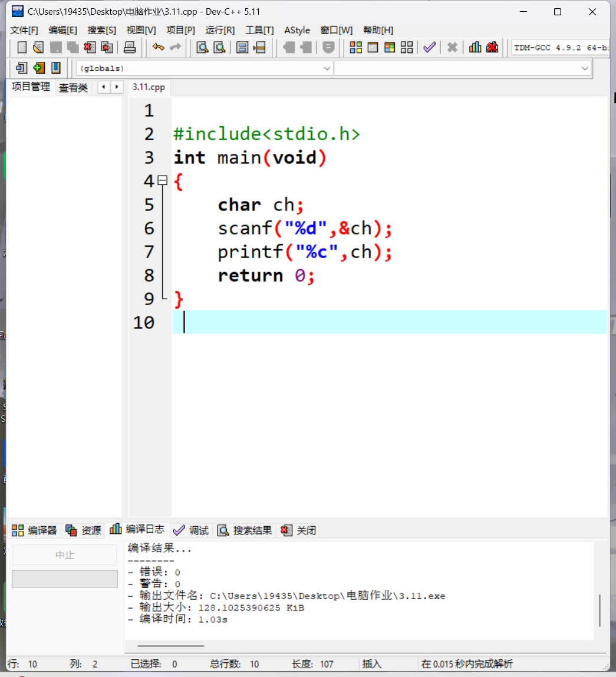Open the (globals) scope dropdown
The image size is (616, 677).
tap(205, 68)
